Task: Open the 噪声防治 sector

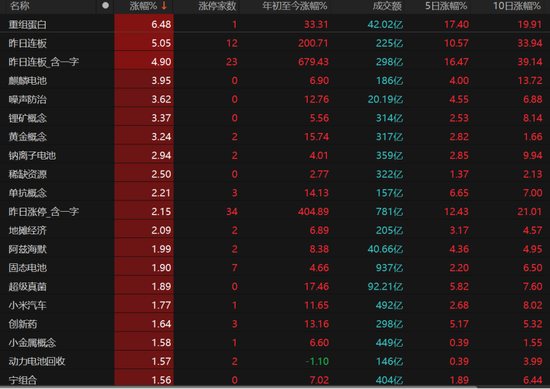Action: [28, 99]
